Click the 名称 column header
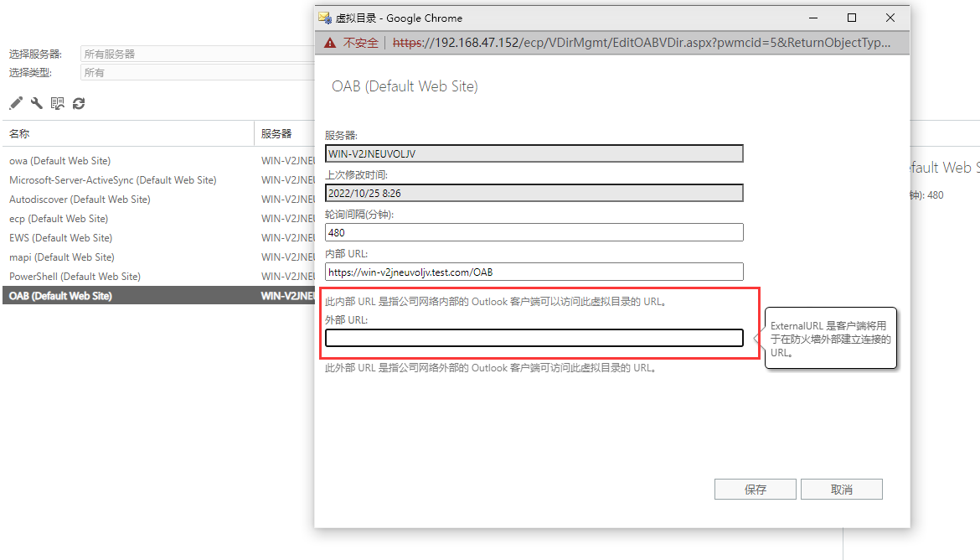The width and height of the screenshot is (980, 560). click(126, 133)
